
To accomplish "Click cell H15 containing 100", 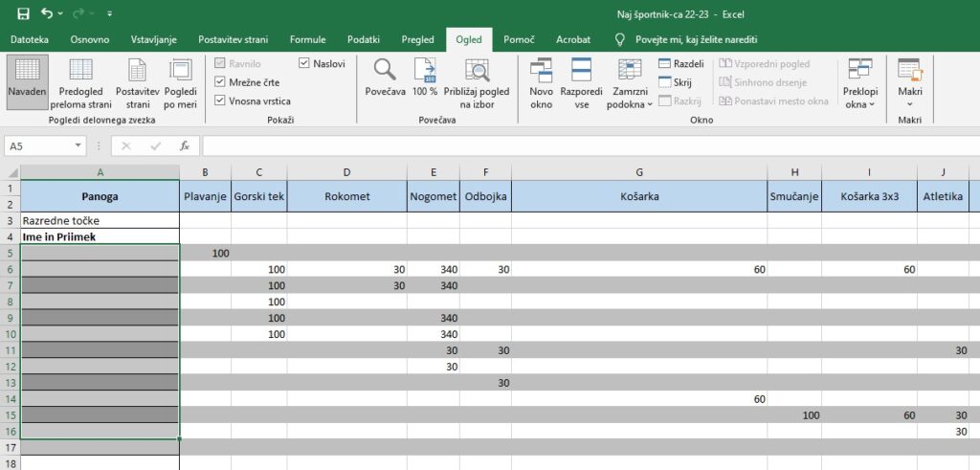I will [x=794, y=415].
